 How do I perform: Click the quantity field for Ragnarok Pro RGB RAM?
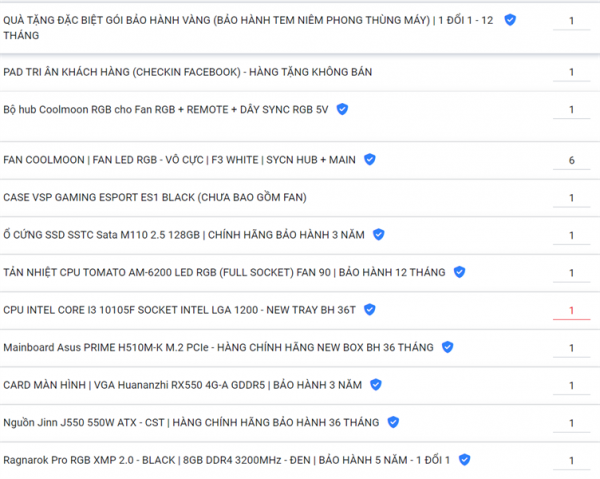(x=571, y=460)
